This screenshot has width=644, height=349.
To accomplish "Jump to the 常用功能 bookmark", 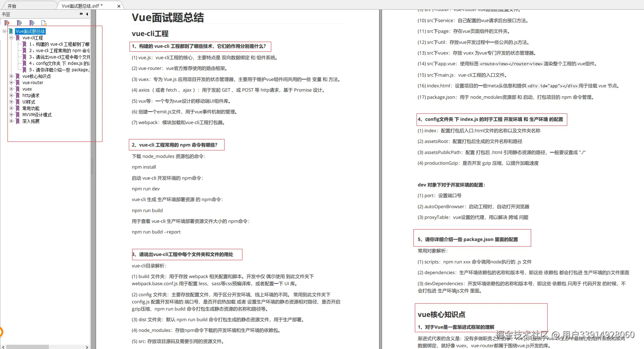I will click(31, 108).
